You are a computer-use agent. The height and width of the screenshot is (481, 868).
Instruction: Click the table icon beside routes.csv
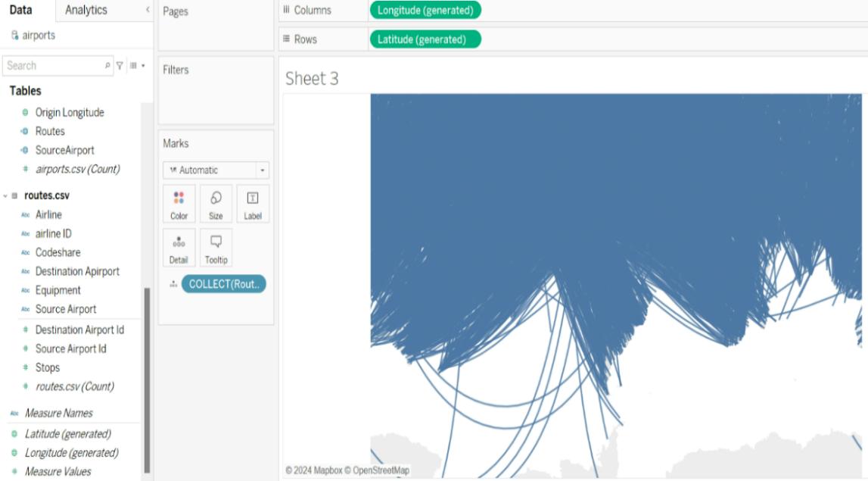(x=15, y=195)
